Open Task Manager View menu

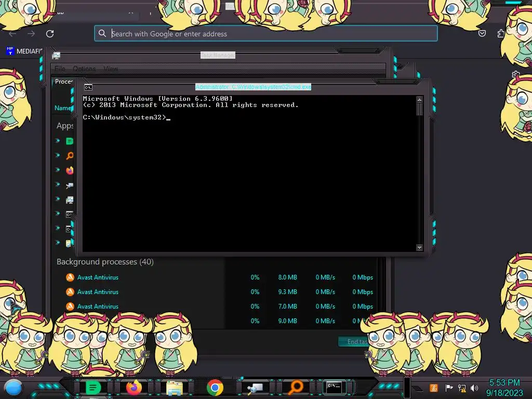click(x=111, y=69)
